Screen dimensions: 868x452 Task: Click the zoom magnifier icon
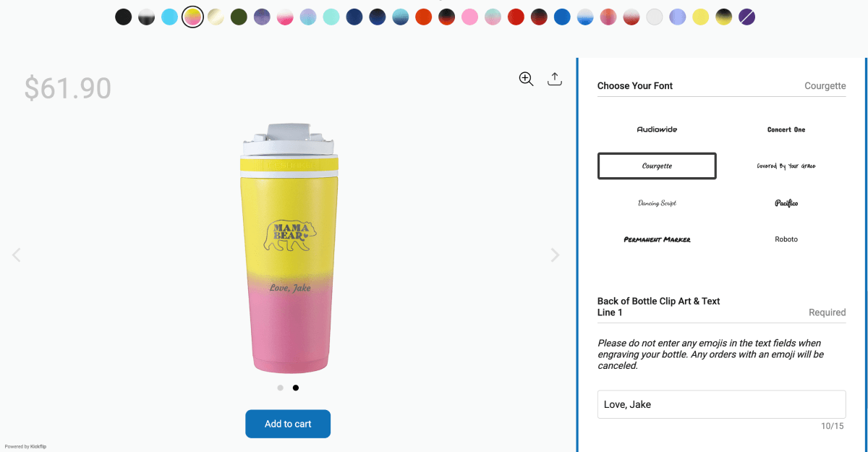coord(526,79)
